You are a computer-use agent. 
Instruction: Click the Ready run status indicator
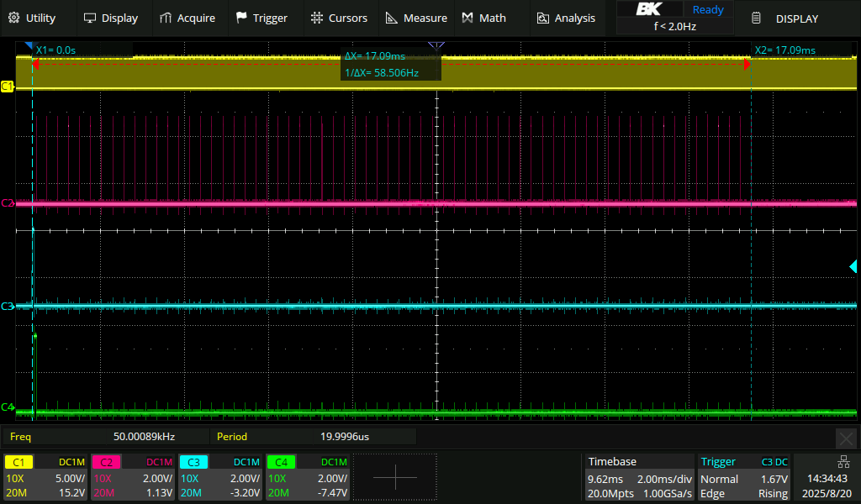click(x=708, y=9)
